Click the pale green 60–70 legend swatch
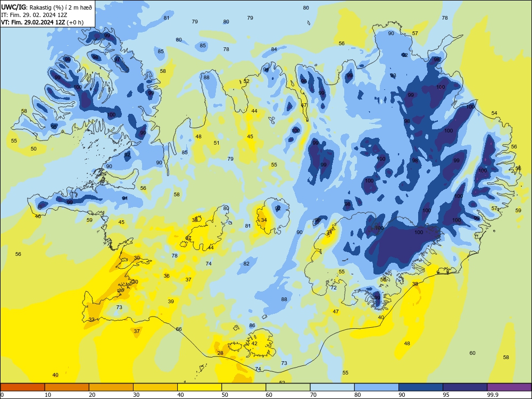This screenshot has width=532, height=399. point(288,387)
